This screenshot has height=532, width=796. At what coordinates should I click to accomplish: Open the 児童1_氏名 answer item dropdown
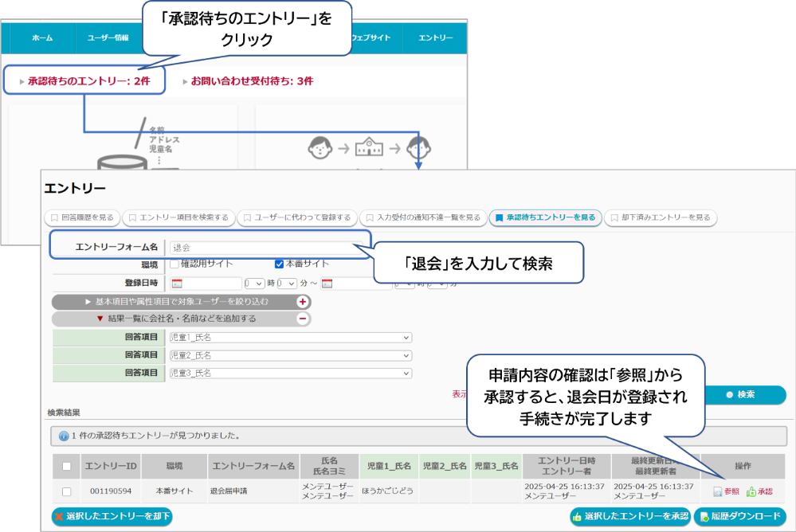290,338
